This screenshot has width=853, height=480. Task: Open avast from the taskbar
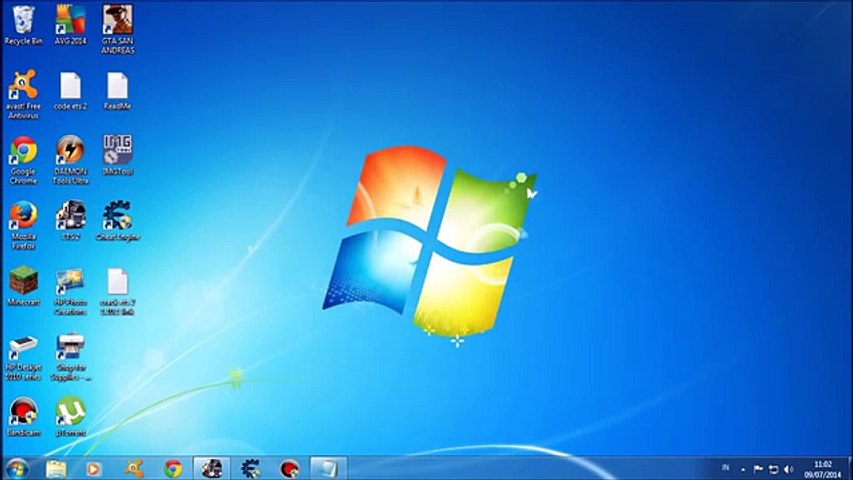pos(133,469)
